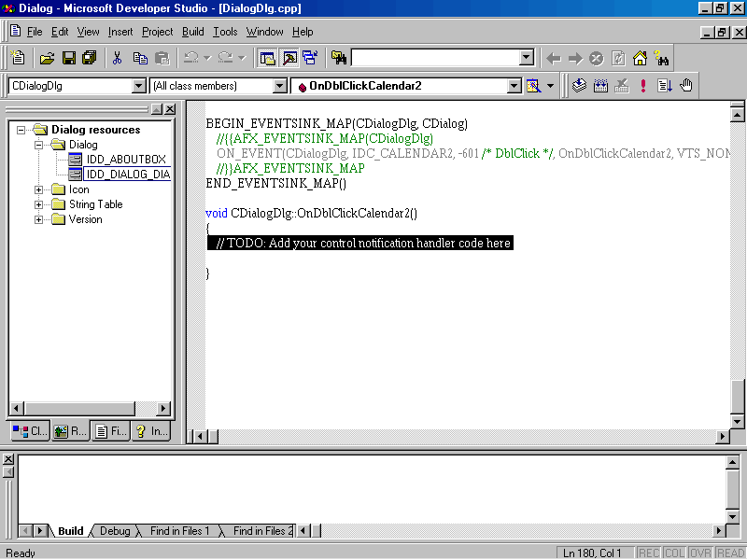Open the Redo history dropdown arrow

tap(242, 58)
